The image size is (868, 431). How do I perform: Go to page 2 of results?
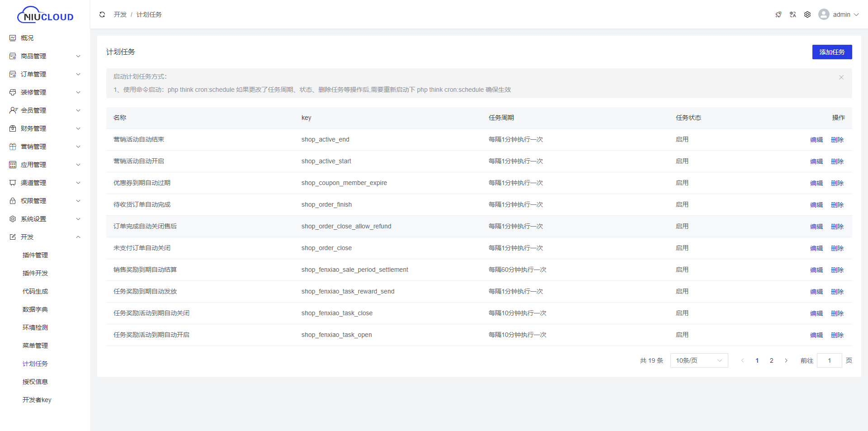click(772, 360)
